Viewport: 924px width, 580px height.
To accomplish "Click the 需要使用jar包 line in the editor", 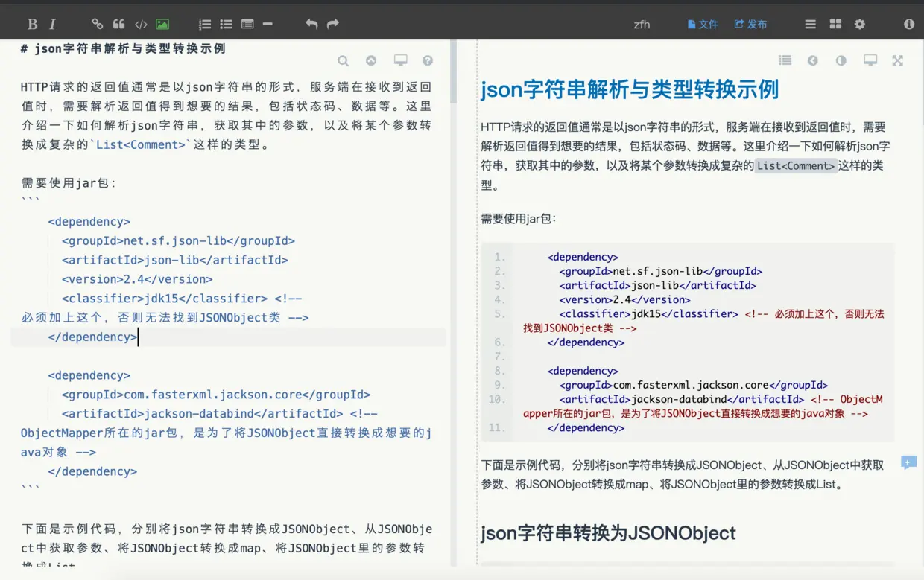I will coord(69,183).
